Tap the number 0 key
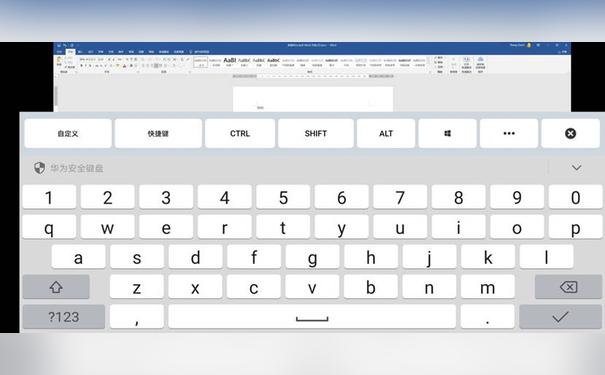This screenshot has height=375, width=605. (575, 197)
